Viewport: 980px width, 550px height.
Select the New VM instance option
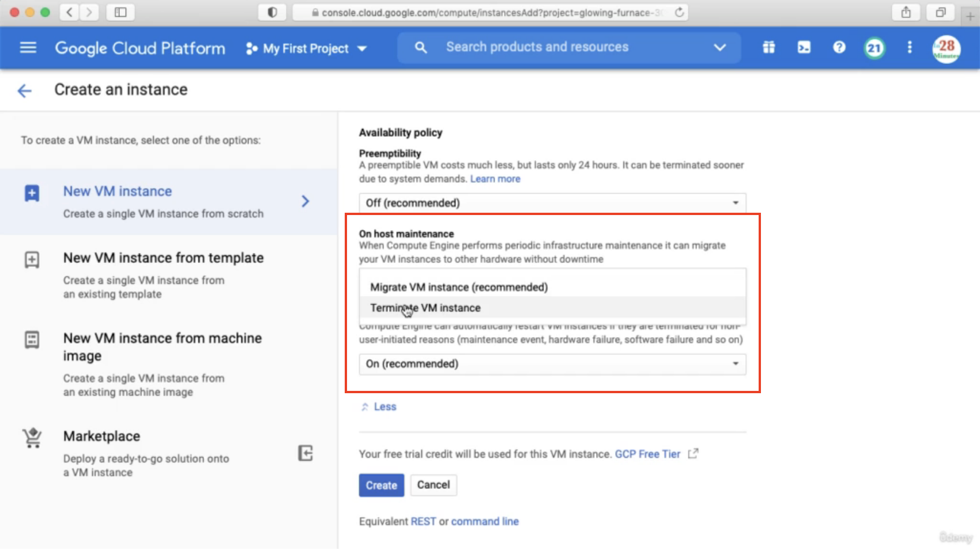coord(168,202)
